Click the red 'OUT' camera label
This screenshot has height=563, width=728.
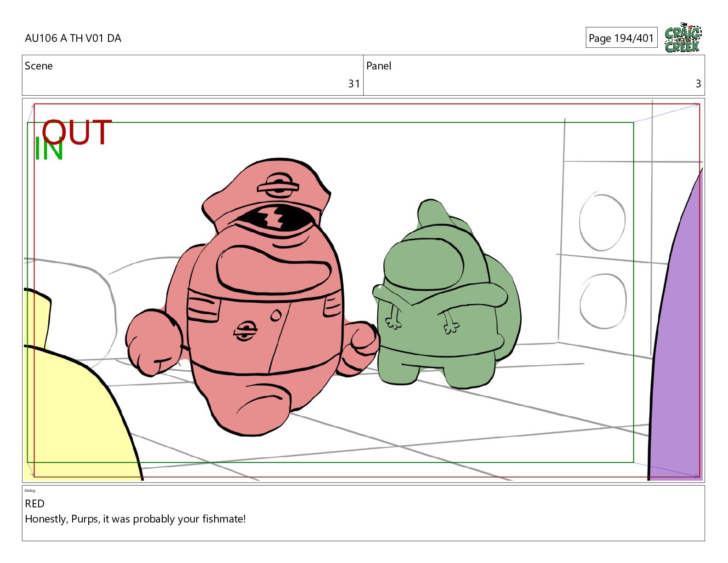(x=77, y=132)
